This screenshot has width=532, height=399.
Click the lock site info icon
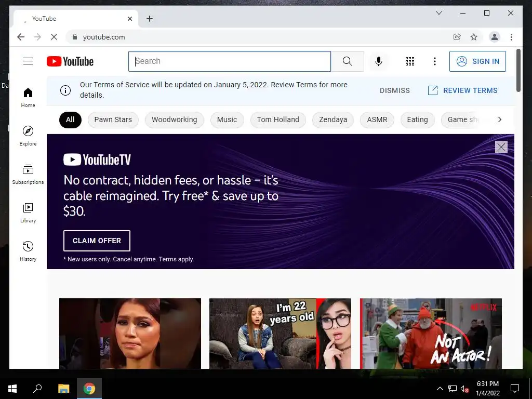(75, 37)
